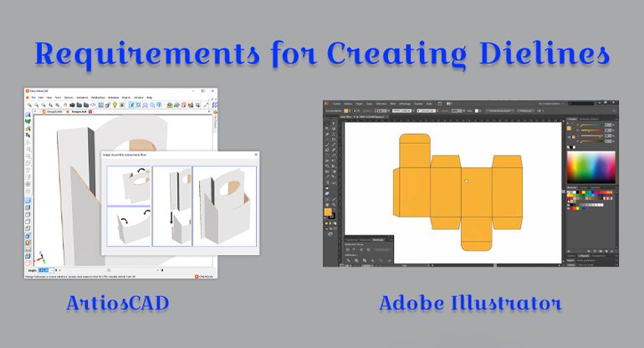The height and width of the screenshot is (348, 644).
Task: Open the Help menu in ArtiosCAD
Action: point(149,98)
